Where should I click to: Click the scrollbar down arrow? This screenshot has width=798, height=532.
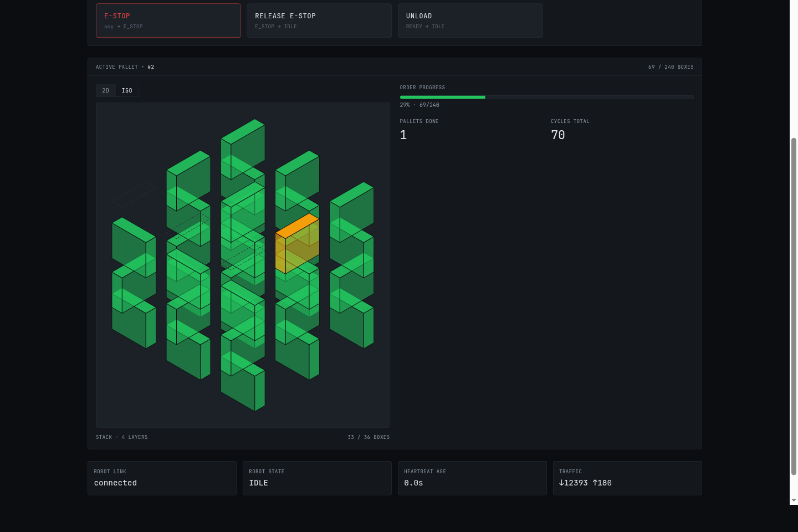(x=794, y=500)
